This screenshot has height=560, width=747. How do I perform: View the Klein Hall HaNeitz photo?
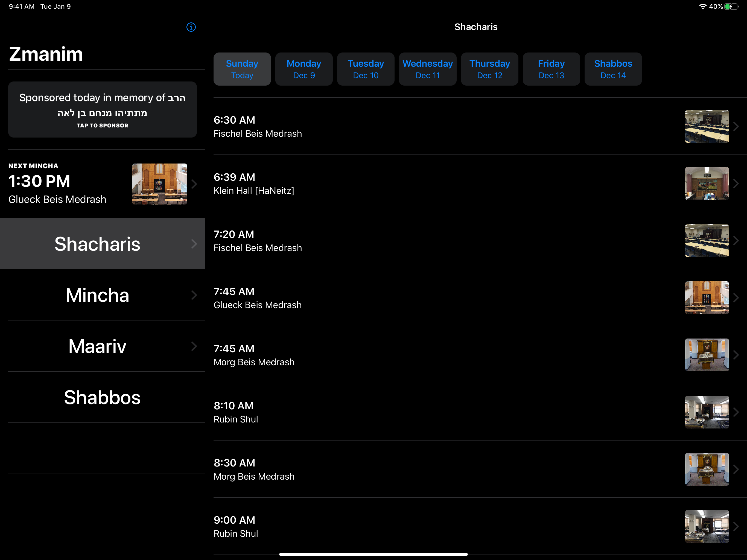coord(707,183)
